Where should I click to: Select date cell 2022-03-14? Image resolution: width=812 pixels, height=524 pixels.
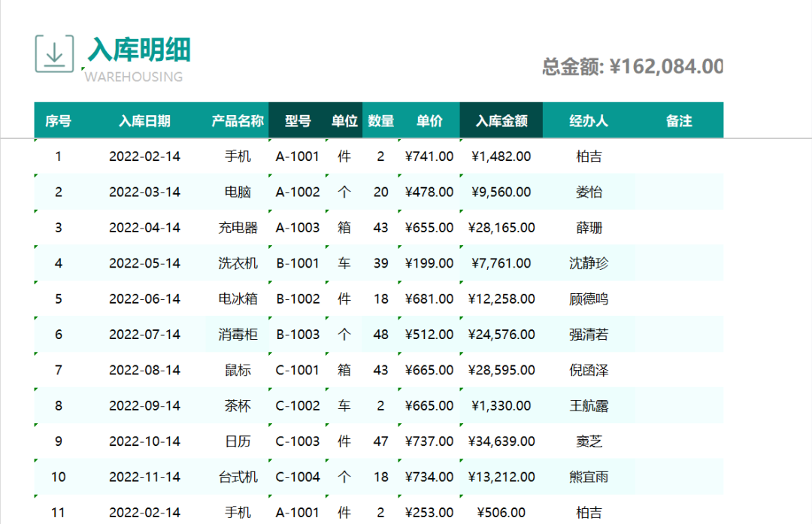pos(144,192)
